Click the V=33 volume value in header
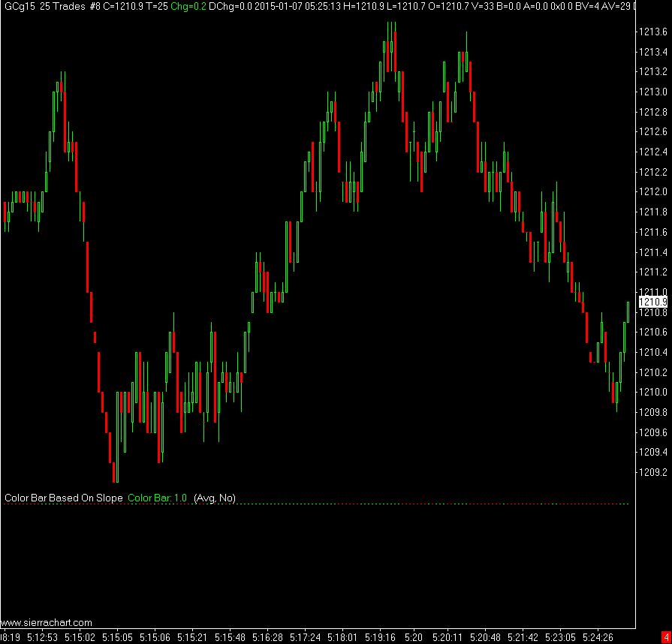This screenshot has width=672, height=644. [484, 7]
